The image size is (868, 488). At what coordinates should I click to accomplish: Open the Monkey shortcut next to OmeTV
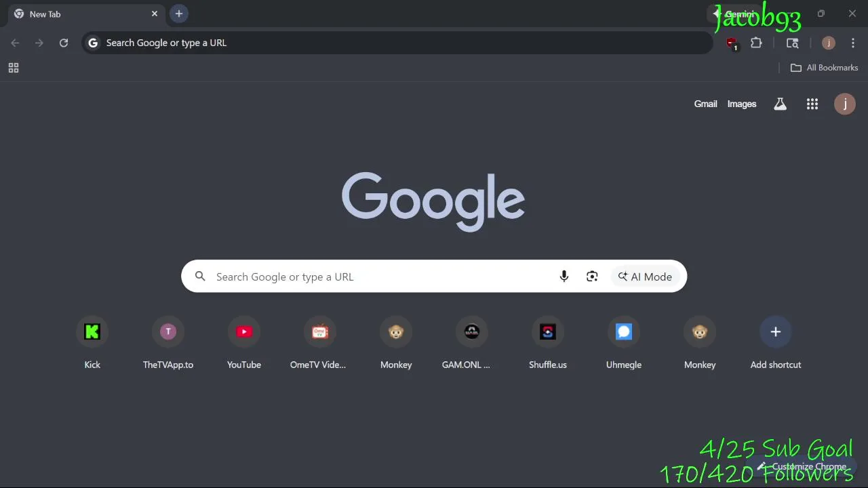(396, 331)
